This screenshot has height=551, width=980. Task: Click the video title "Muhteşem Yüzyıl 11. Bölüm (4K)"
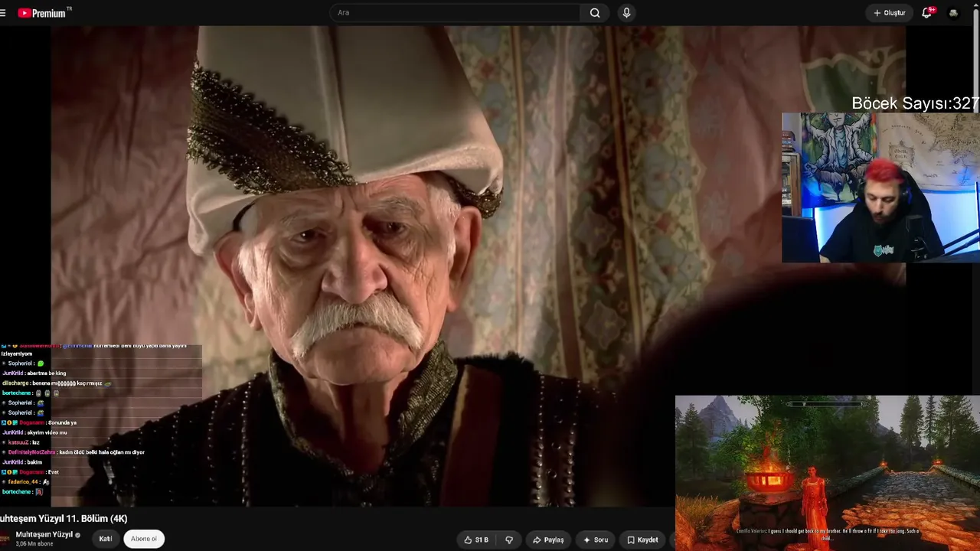tap(64, 519)
